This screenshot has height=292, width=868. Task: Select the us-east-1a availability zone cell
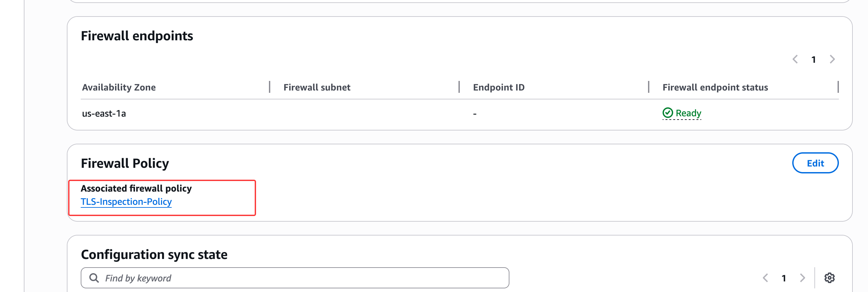104,114
